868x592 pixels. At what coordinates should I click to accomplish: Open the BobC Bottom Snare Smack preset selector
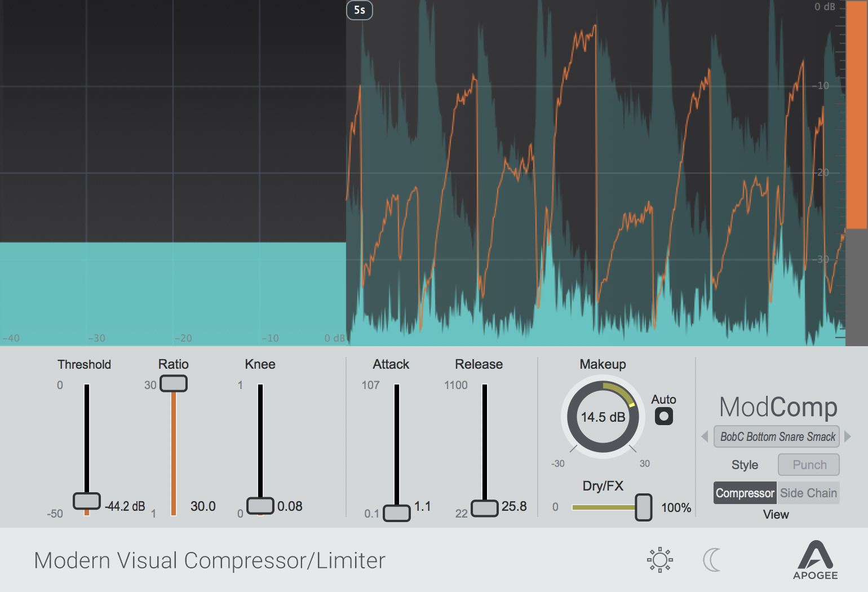(x=776, y=436)
